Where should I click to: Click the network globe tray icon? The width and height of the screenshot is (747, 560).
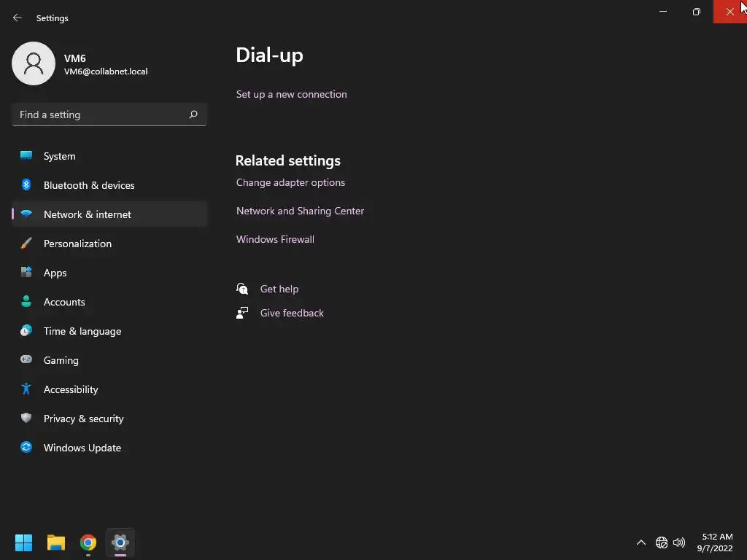pos(661,542)
